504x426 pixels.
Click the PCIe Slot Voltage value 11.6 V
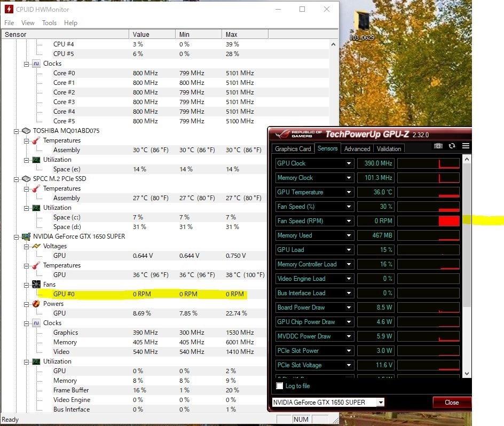[x=375, y=365]
